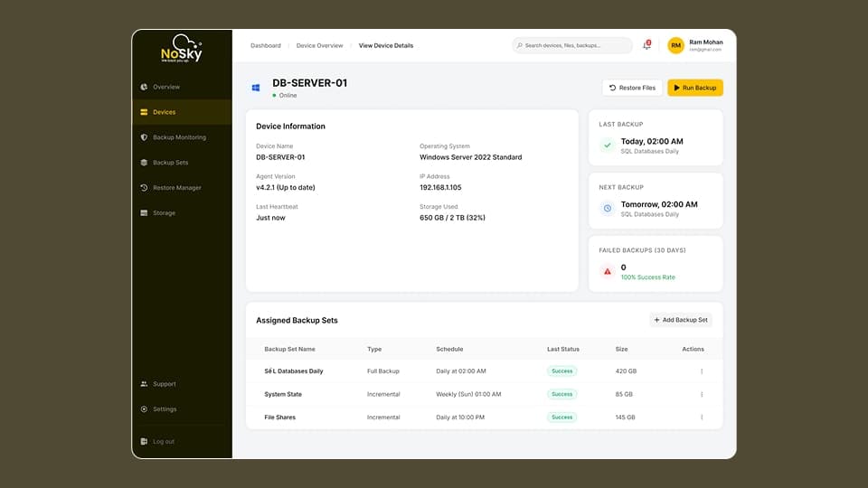The height and width of the screenshot is (488, 868).
Task: Go to Restore Manager in sidebar
Action: tap(176, 188)
